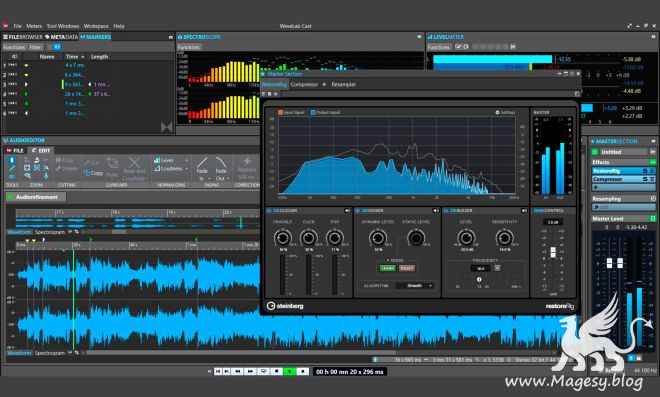This screenshot has width=660, height=397.
Task: Select the Resampler tab in plugin window
Action: 343,84
